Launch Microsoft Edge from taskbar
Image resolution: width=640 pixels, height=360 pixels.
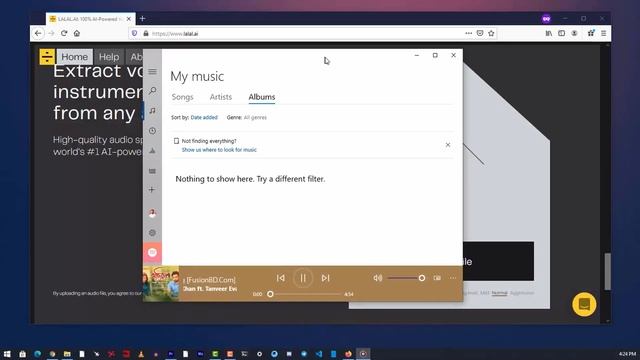pyautogui.click(x=38, y=354)
